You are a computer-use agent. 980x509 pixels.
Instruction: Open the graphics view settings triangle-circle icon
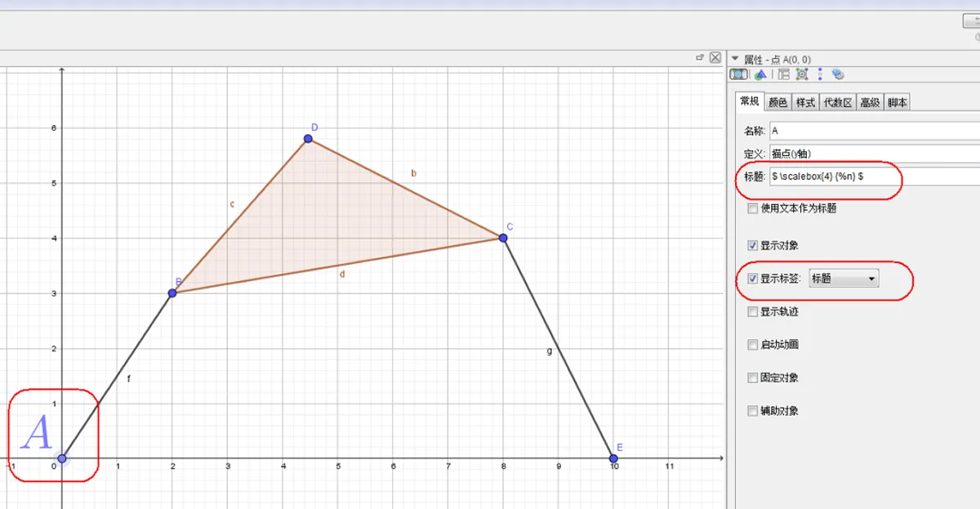pos(760,74)
